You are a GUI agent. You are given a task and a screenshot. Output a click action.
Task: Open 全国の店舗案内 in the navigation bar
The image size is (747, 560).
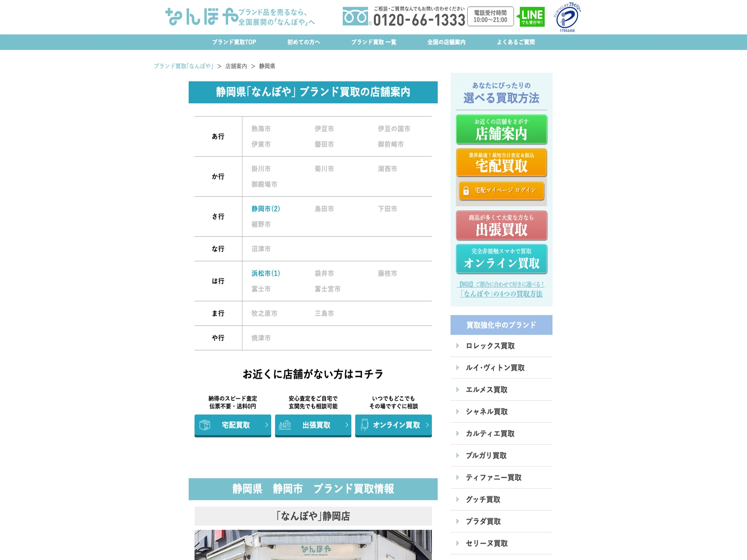[x=446, y=42]
